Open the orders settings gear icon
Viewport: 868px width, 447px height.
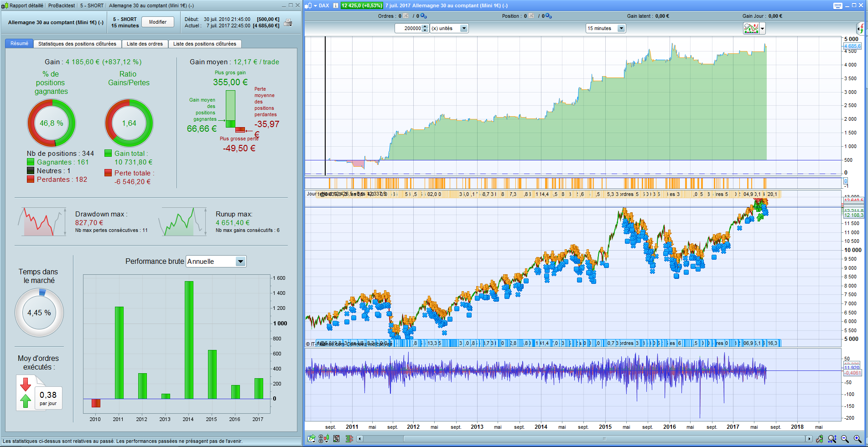[424, 16]
